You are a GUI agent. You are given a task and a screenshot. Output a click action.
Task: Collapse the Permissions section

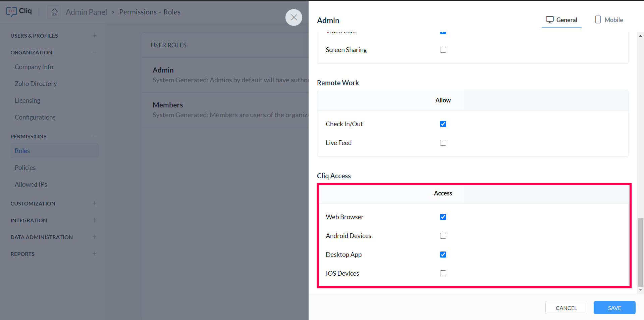(x=95, y=136)
